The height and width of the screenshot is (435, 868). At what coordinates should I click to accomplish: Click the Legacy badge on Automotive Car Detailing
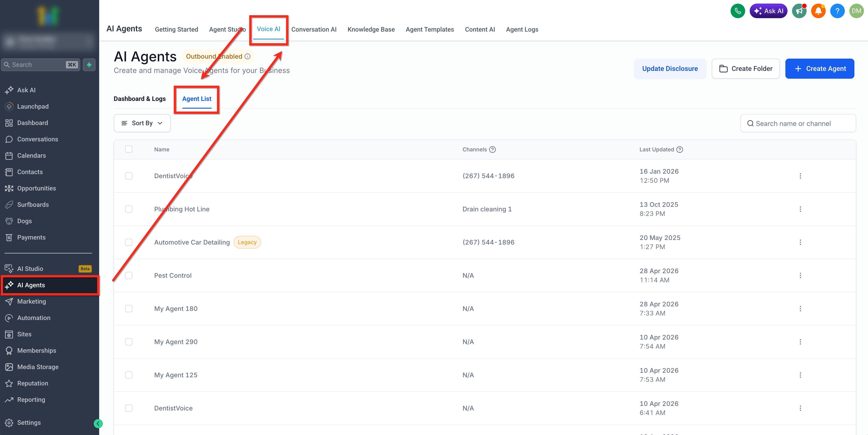(247, 242)
